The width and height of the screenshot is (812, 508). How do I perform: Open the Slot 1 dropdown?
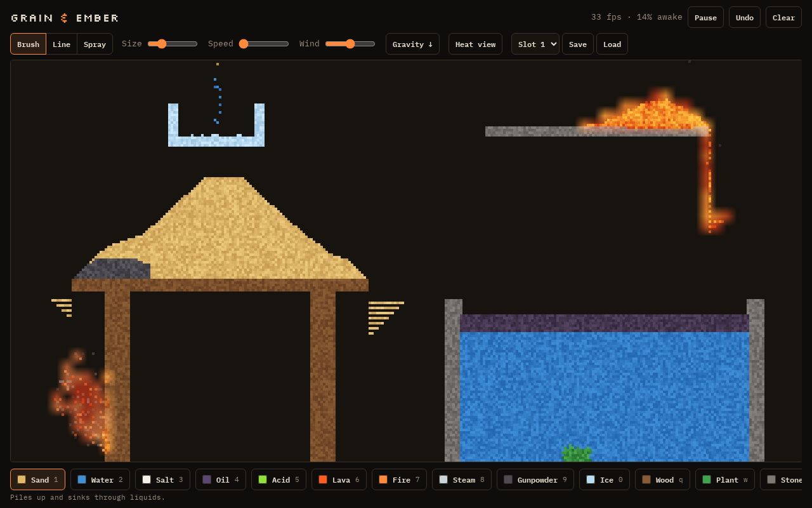[x=535, y=44]
